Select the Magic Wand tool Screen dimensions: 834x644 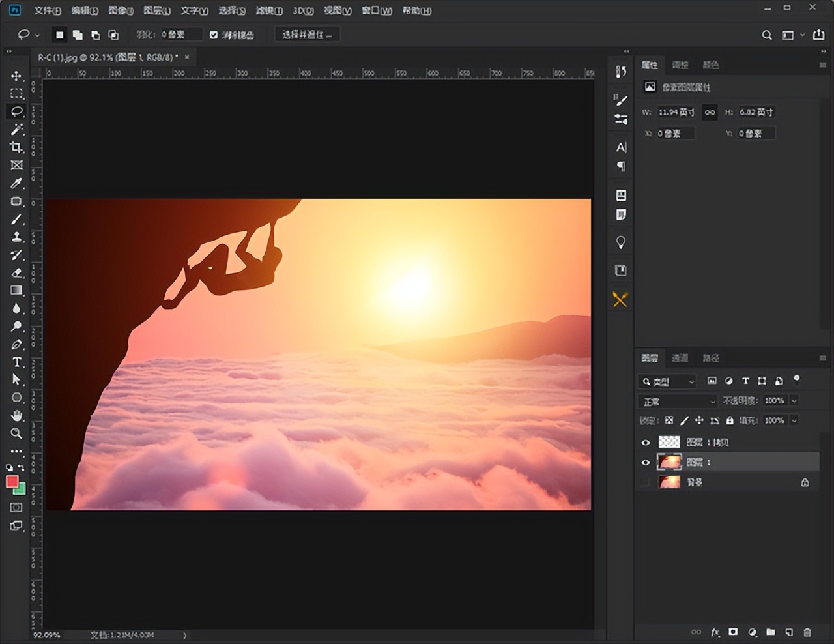tap(17, 130)
